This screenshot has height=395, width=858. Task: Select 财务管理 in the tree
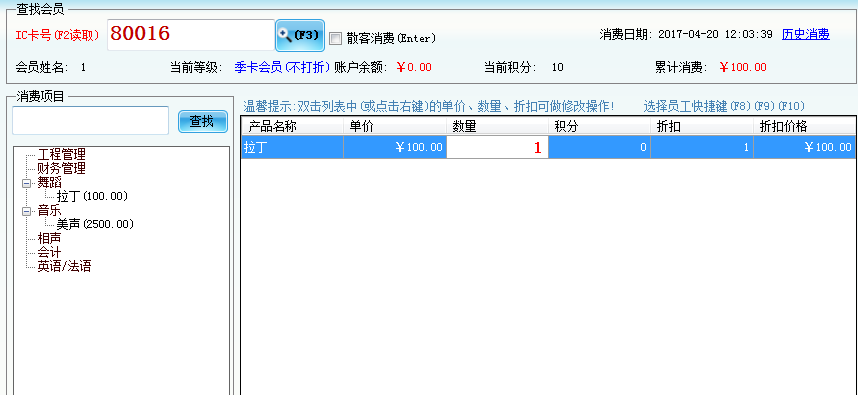(x=61, y=169)
